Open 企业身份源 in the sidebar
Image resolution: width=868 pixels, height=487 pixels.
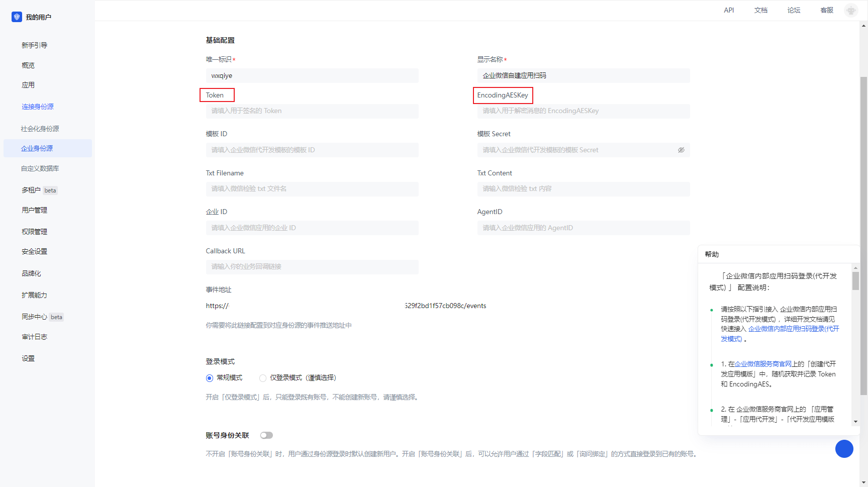37,148
